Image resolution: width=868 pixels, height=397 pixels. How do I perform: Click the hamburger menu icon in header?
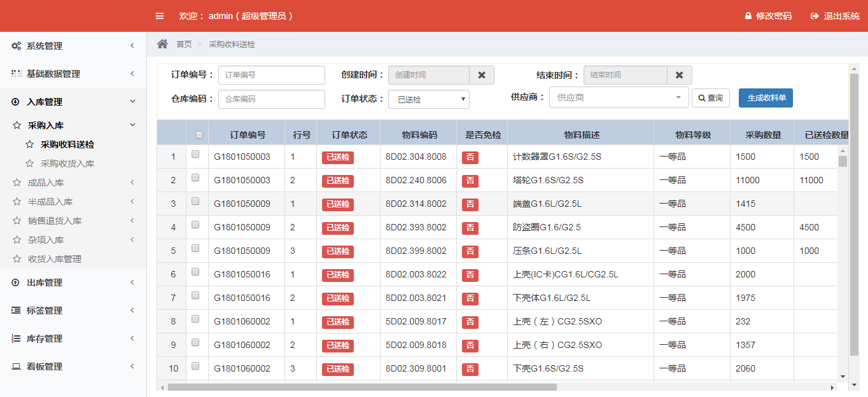[160, 16]
